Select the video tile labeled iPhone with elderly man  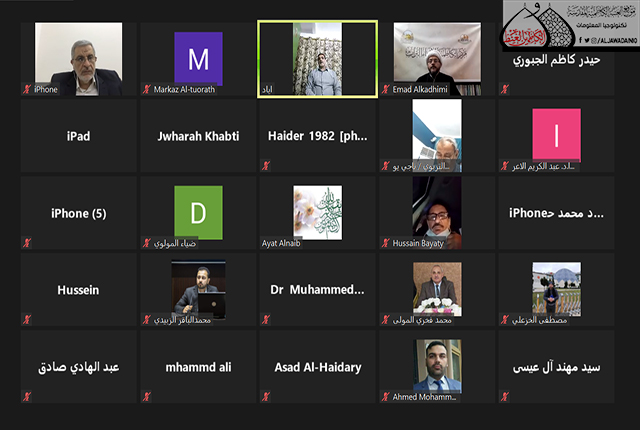pos(78,59)
